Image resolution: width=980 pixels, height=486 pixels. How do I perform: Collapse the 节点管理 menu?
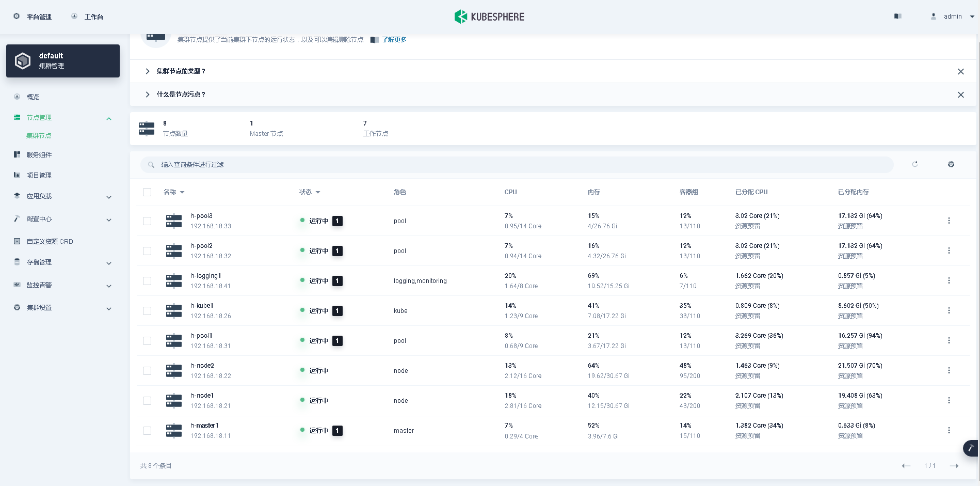coord(109,119)
